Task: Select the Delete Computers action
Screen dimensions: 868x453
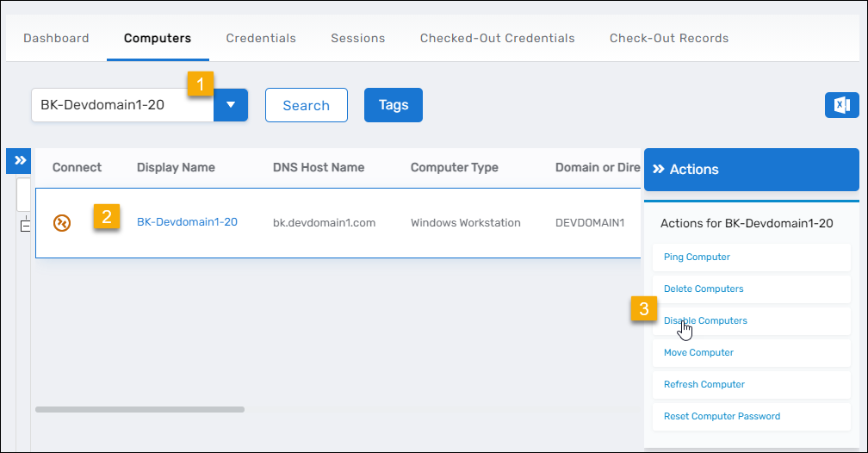Action: tap(704, 289)
